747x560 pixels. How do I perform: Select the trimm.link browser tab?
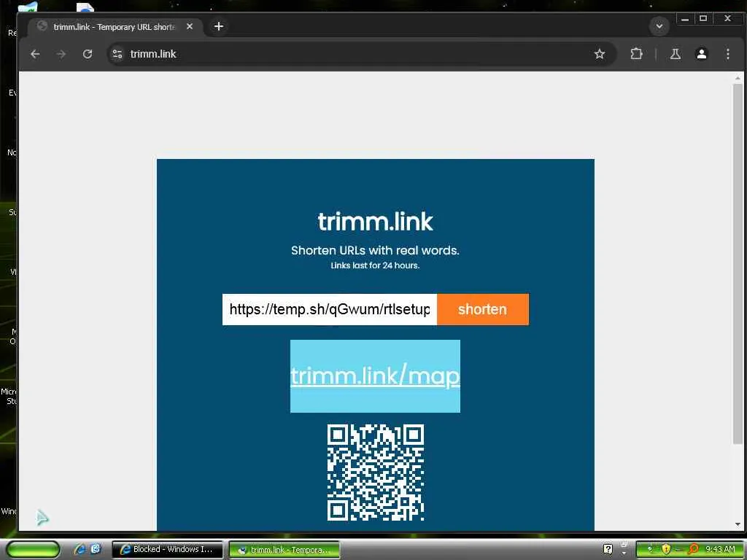[x=115, y=27]
